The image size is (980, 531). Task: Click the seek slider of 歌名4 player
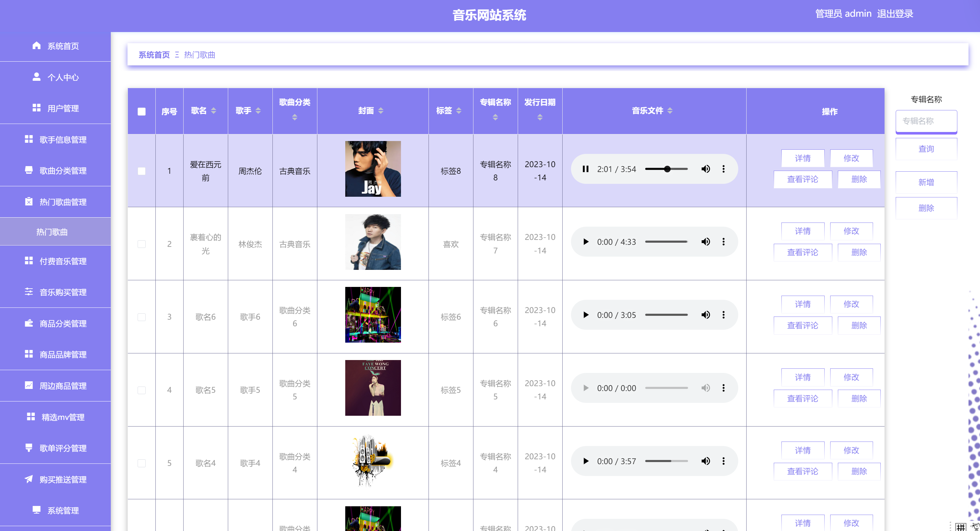(666, 461)
